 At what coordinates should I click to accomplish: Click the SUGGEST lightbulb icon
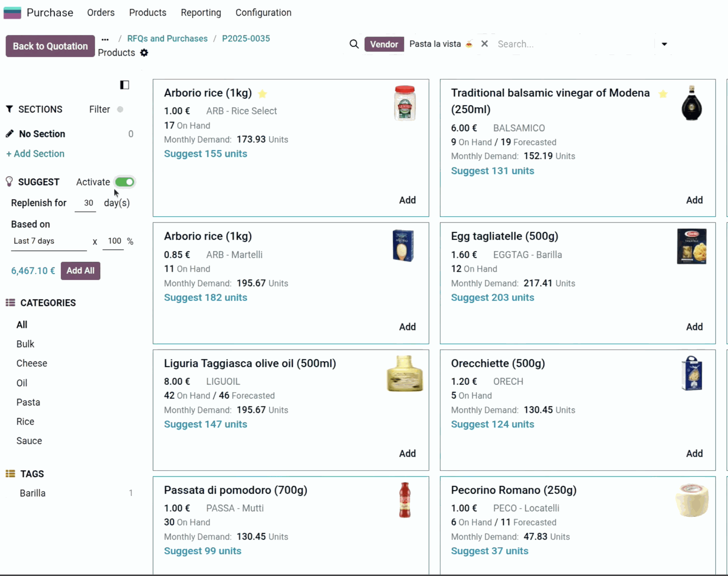point(9,182)
